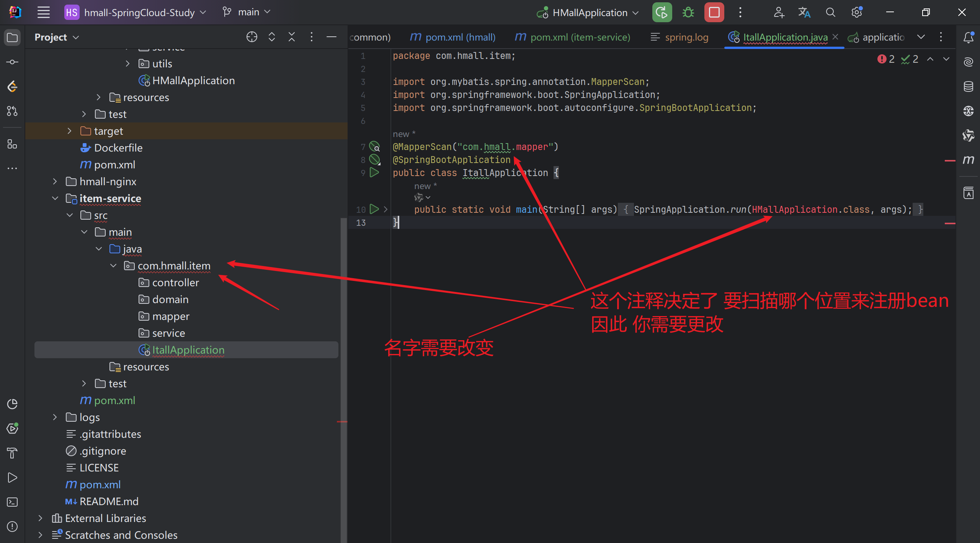Open the Terminal tool window icon
Viewport: 980px width, 543px height.
click(x=12, y=502)
